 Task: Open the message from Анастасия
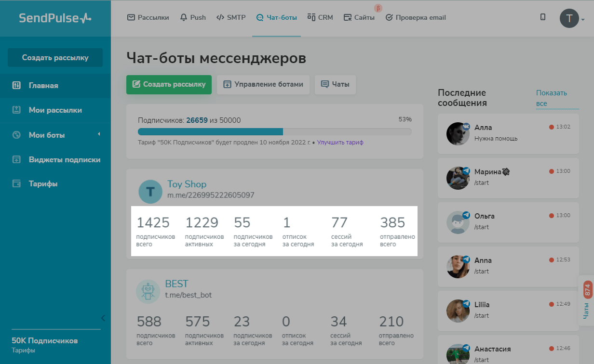pyautogui.click(x=508, y=350)
